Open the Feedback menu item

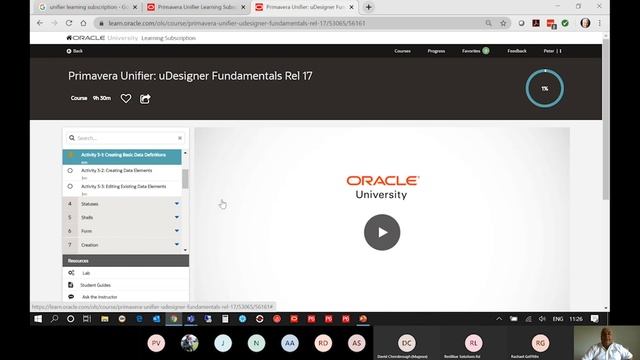point(517,51)
